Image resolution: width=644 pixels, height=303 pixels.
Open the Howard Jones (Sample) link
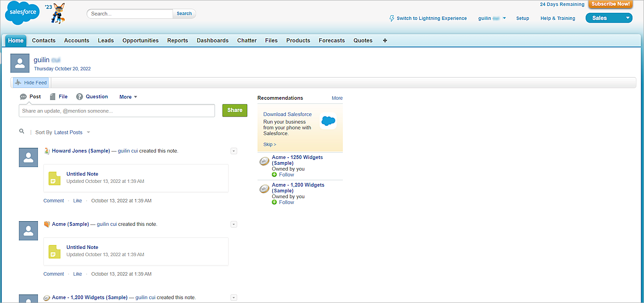[81, 151]
